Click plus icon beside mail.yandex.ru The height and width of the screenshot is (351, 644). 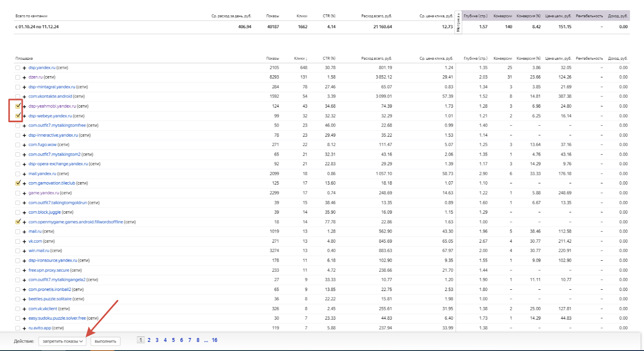(x=24, y=174)
